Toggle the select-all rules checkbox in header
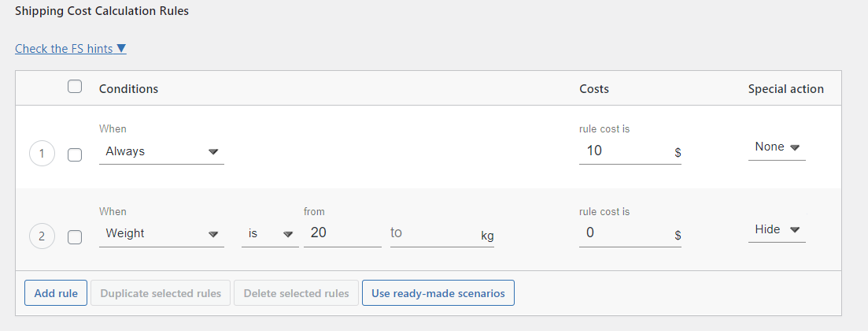Viewport: 868px width, 331px height. 75,87
